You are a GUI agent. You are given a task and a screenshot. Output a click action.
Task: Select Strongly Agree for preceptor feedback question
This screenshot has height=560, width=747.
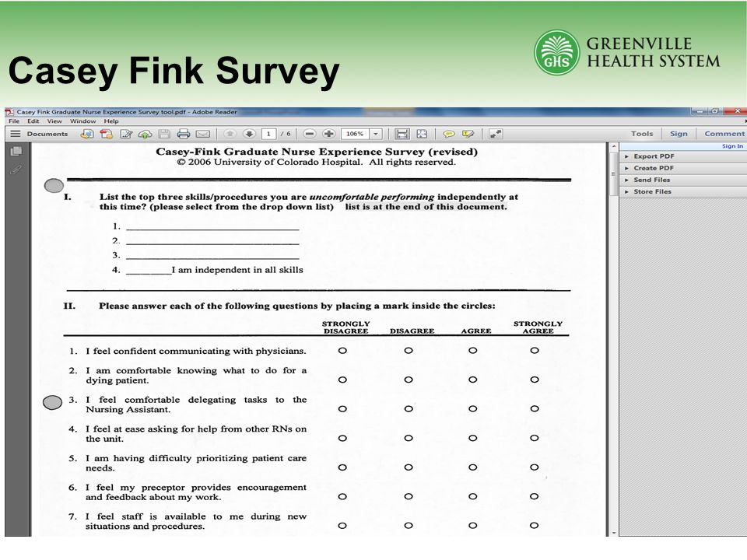click(535, 496)
